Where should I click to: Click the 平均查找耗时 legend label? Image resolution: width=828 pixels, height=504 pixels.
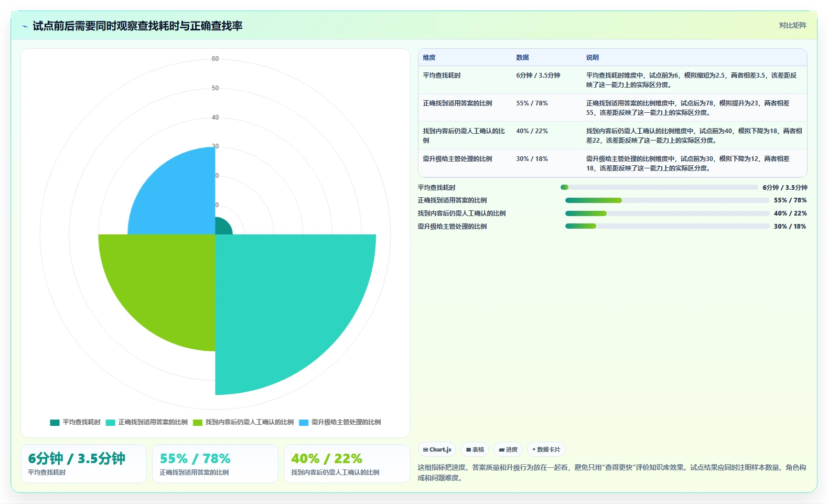pyautogui.click(x=81, y=422)
